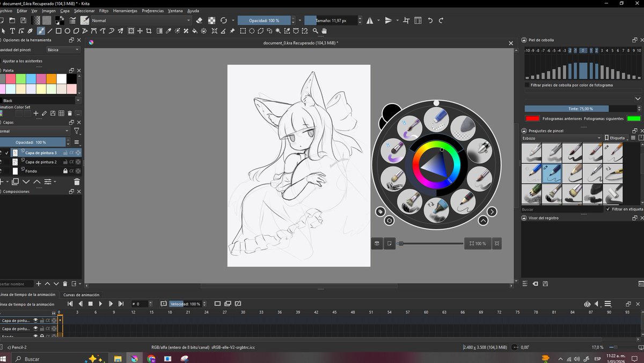644x363 pixels.
Task: Open the Esbozo brush preset dropdown
Action: tap(561, 137)
